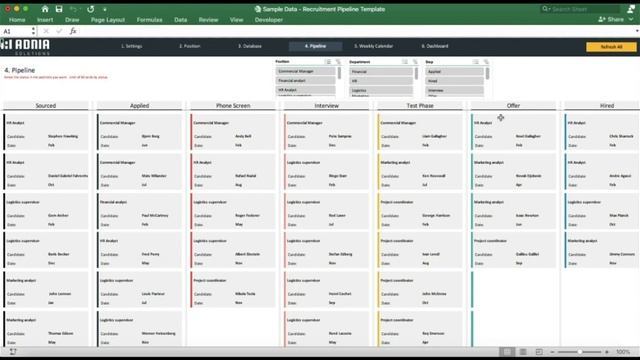640x360 pixels.
Task: Open the quick access toolbar customize dropdown
Action: (105, 9)
